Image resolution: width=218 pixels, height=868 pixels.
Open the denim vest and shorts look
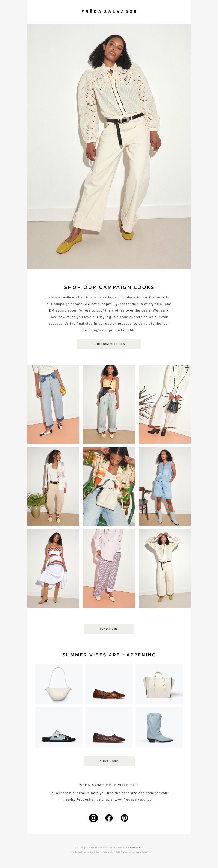[165, 486]
